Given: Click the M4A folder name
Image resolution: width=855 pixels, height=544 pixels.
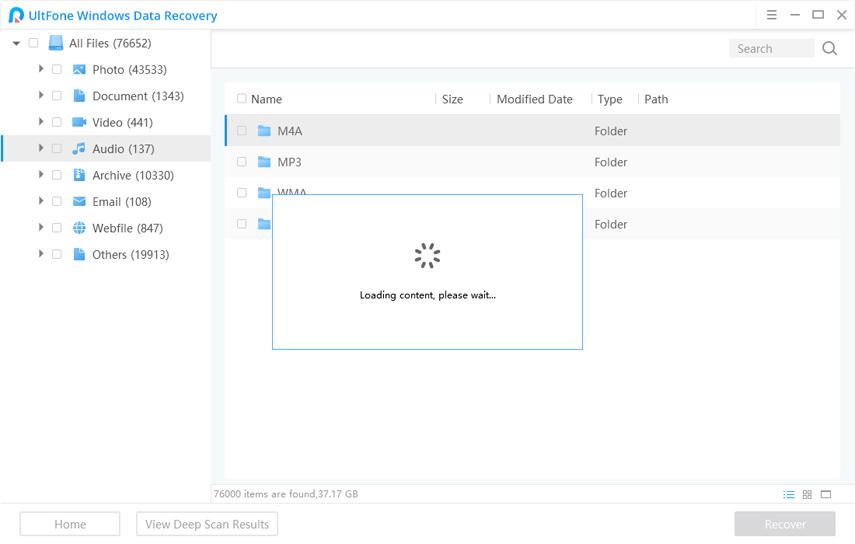Looking at the screenshot, I should [290, 131].
